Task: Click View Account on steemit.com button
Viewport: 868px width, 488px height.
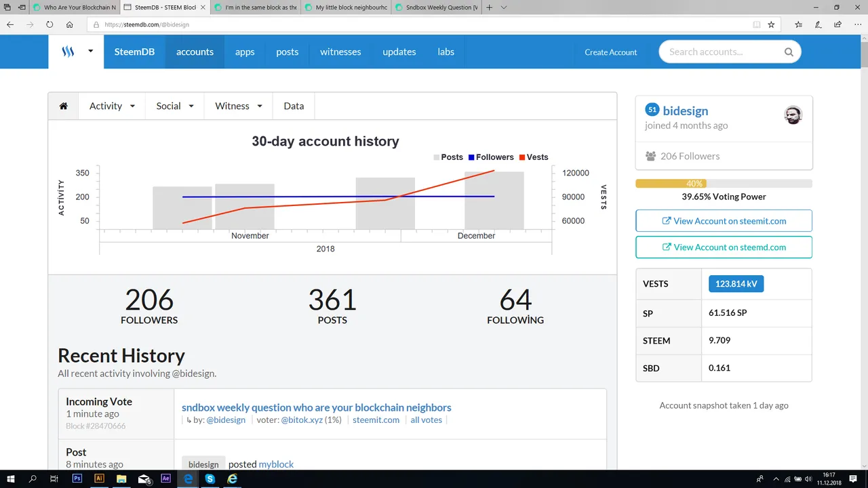Action: (x=724, y=221)
